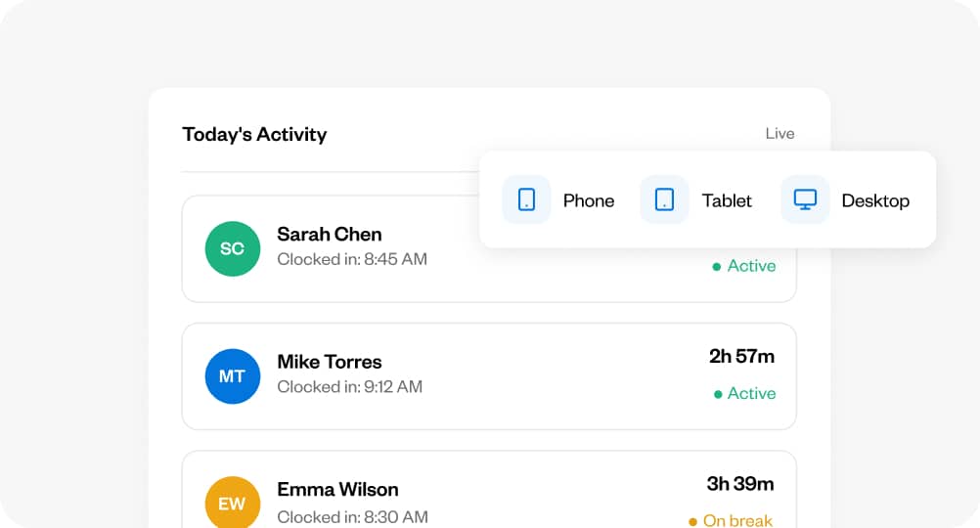
Task: Click Sarah Chen's green SC avatar
Action: pos(232,248)
